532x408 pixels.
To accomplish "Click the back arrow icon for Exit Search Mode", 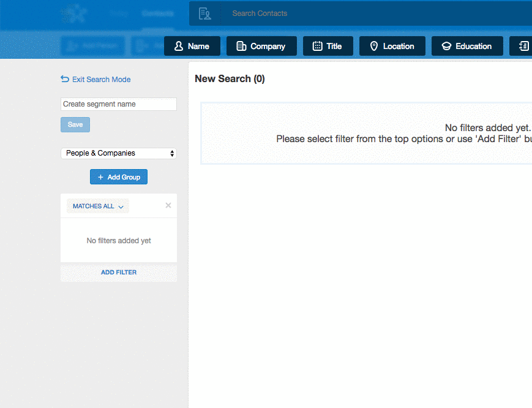I will pyautogui.click(x=65, y=79).
